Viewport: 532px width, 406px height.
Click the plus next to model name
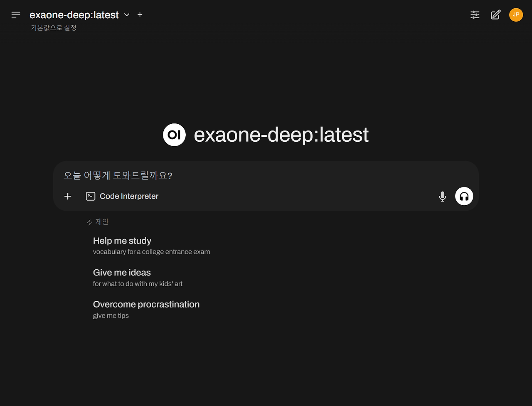tap(140, 15)
